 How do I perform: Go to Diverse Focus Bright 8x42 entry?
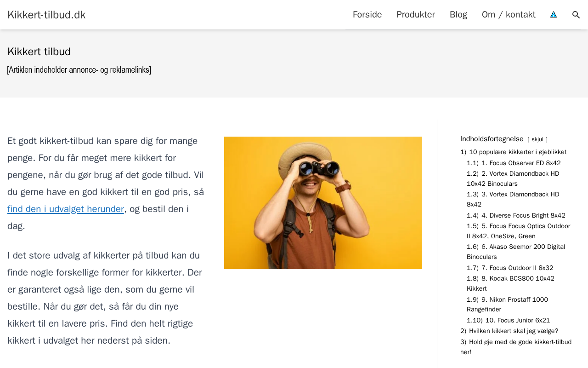pyautogui.click(x=516, y=216)
